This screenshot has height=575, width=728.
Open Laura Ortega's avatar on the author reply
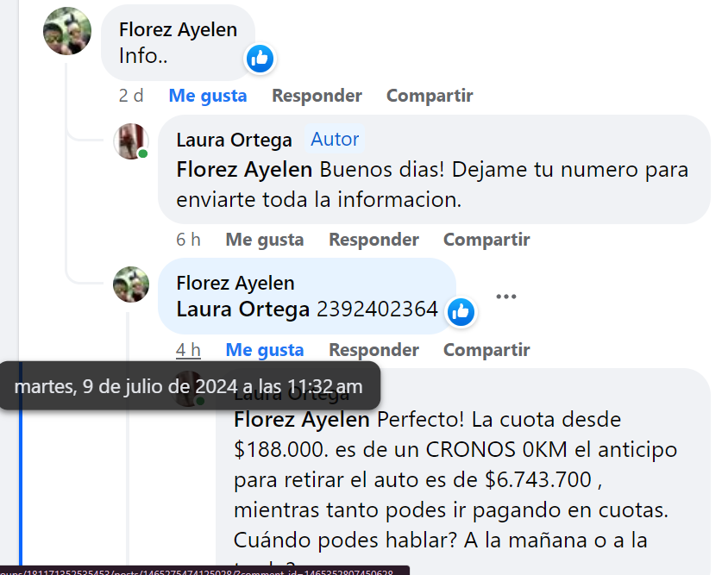[131, 141]
